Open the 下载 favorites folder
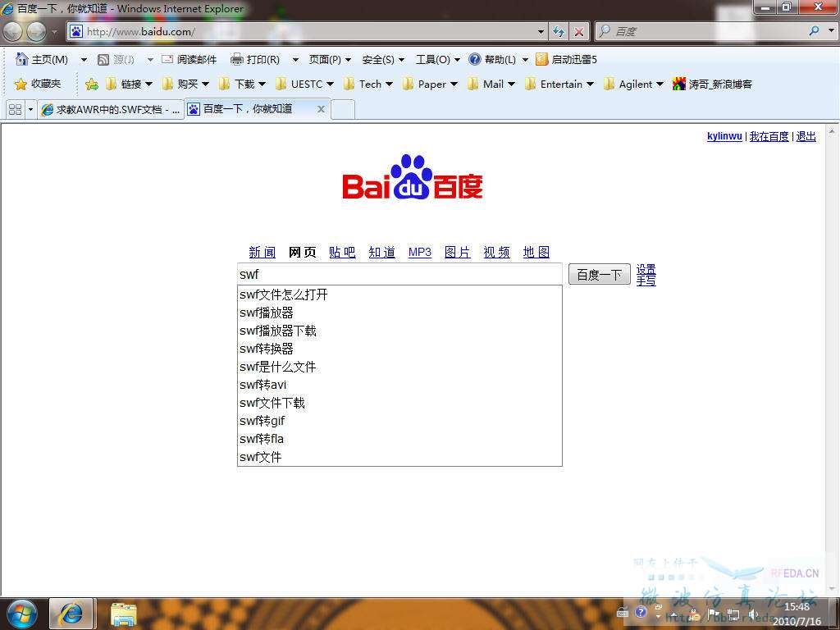Viewport: 840px width, 630px height. [x=243, y=84]
